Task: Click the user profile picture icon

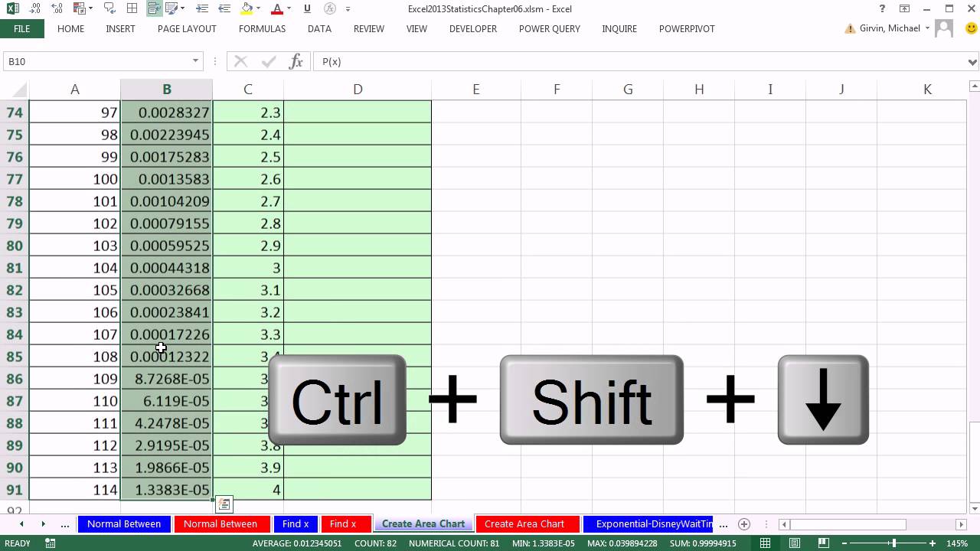Action: point(944,28)
